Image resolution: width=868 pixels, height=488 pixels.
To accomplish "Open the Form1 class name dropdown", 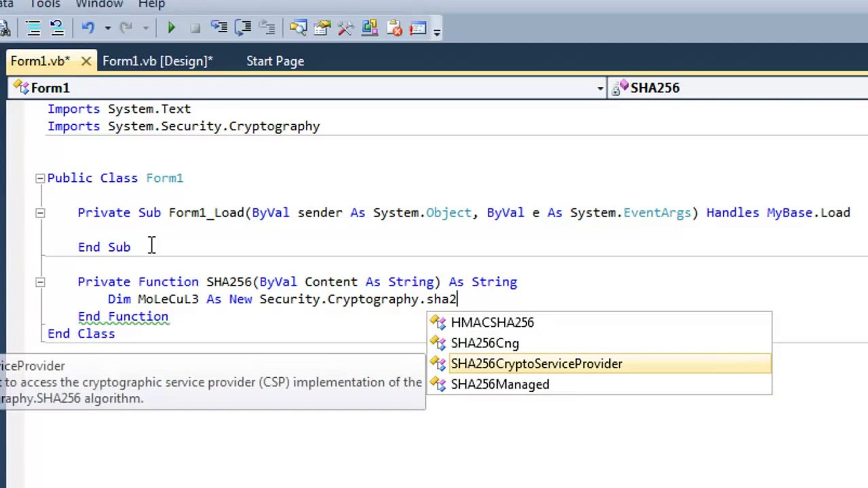I will [307, 88].
